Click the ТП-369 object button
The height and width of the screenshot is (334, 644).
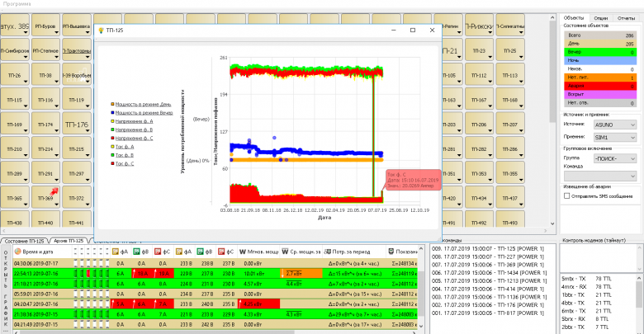pyautogui.click(x=46, y=199)
